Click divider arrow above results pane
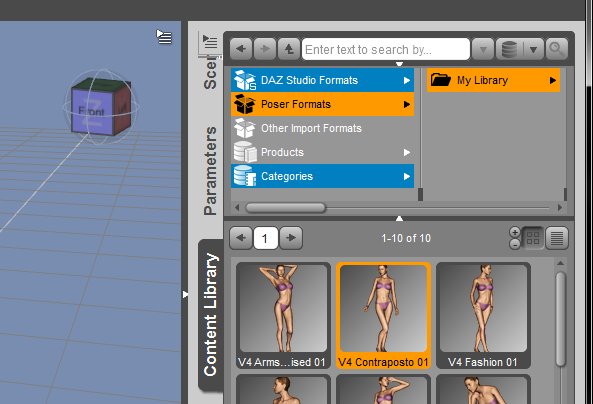This screenshot has height=404, width=593. tap(399, 218)
